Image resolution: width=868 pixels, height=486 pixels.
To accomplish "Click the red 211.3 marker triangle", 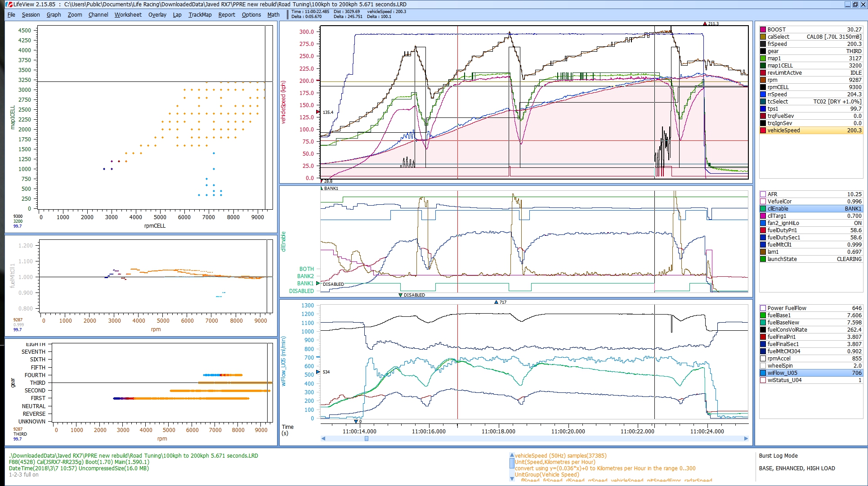I will coord(705,24).
